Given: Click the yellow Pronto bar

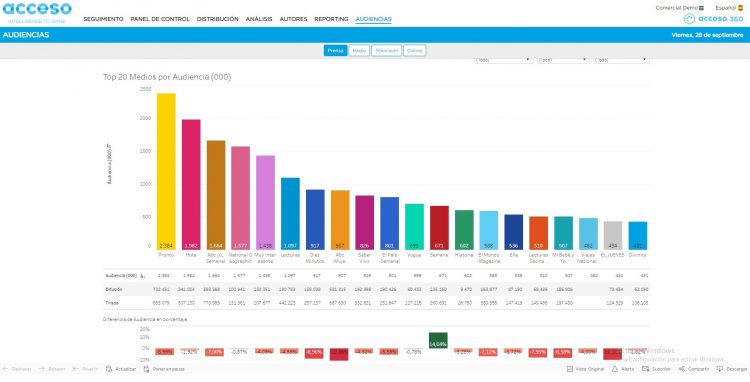Looking at the screenshot, I should [x=166, y=171].
